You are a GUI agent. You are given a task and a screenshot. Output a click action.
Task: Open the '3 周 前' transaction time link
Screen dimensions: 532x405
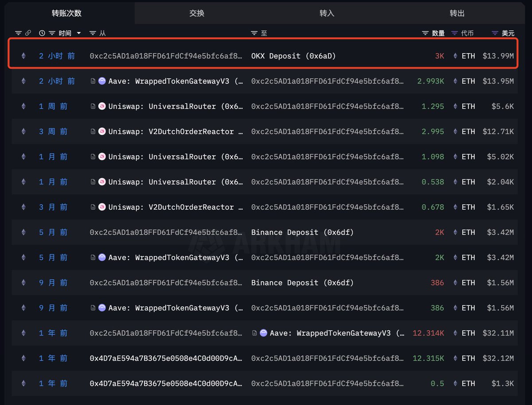point(53,132)
